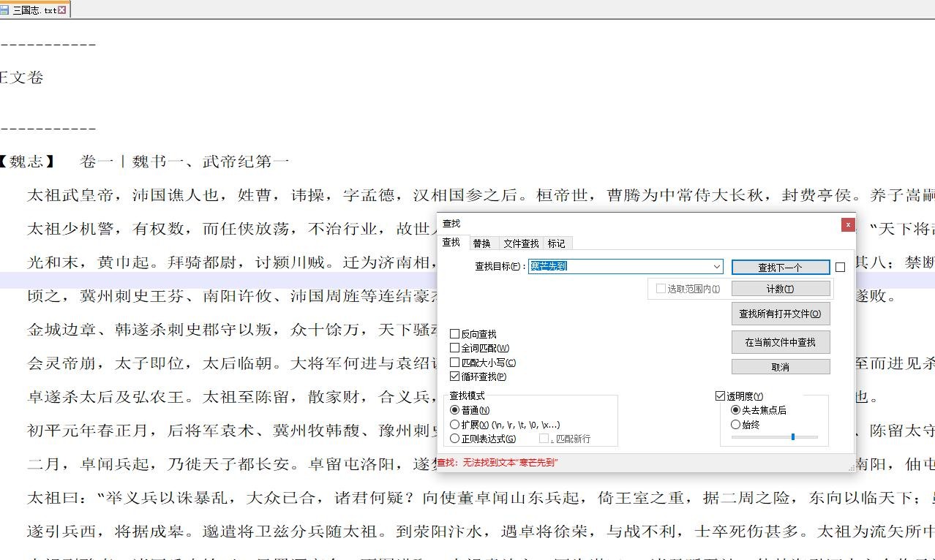Click 在当前文件中查找 button
This screenshot has height=560, width=935.
pos(780,342)
